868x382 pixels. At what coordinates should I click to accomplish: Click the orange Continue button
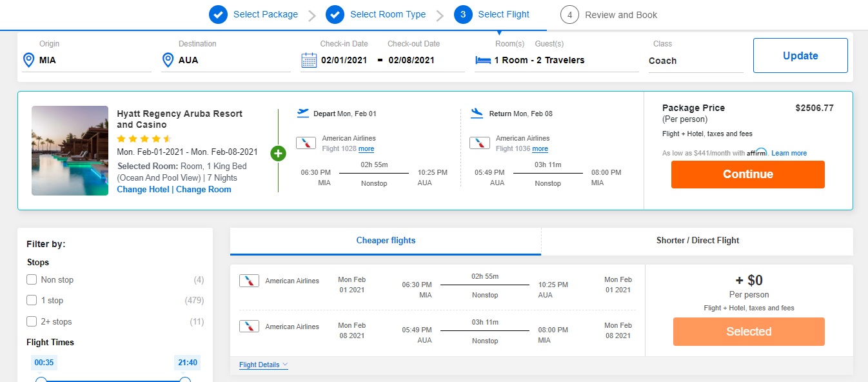[x=747, y=174]
